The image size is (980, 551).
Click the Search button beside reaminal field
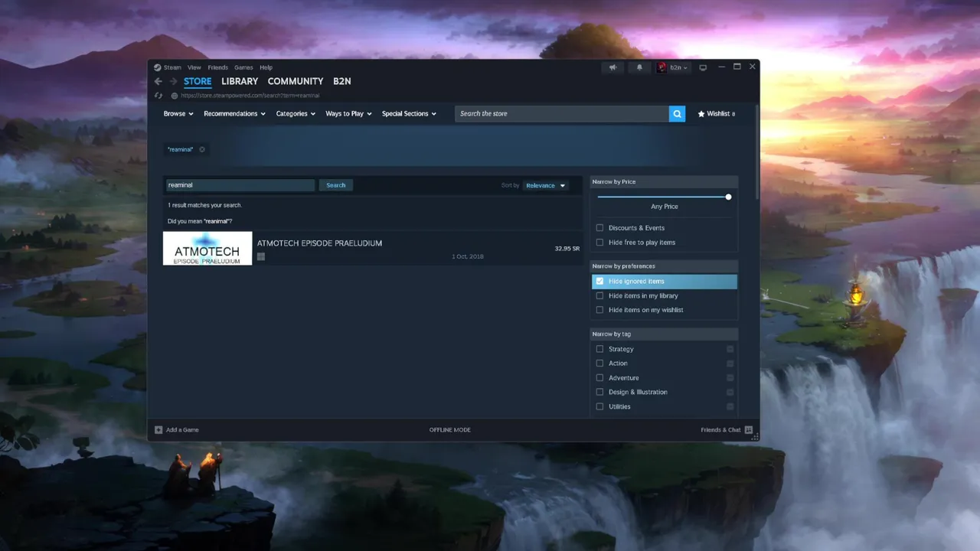coord(336,185)
